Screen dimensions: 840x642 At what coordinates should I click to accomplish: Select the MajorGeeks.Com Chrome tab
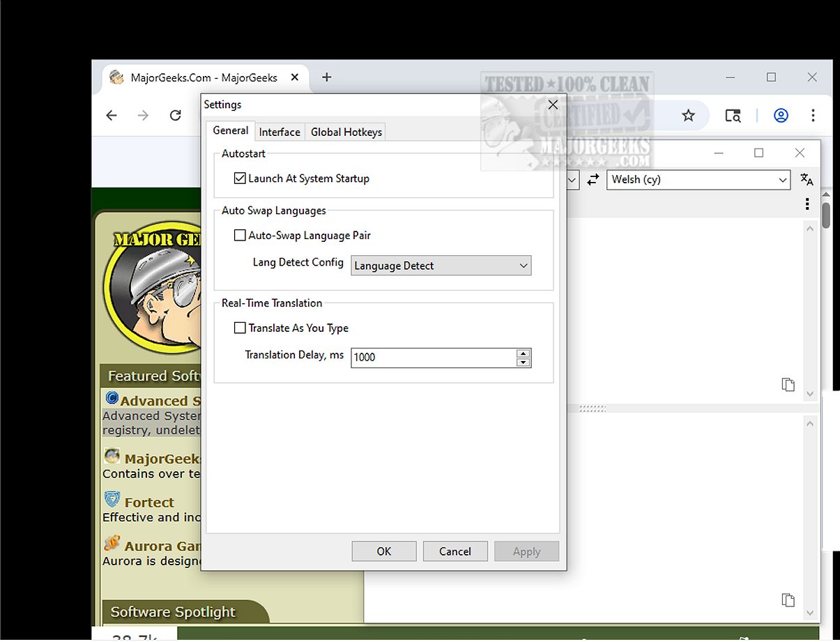(x=205, y=77)
